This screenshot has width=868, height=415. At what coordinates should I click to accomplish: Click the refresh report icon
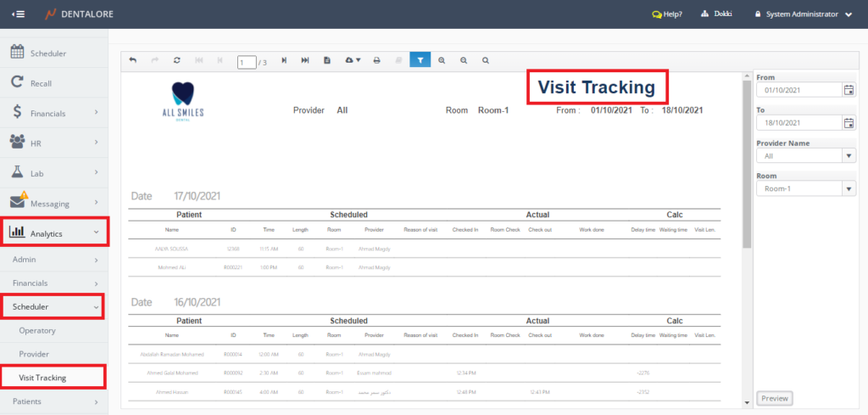pyautogui.click(x=176, y=60)
